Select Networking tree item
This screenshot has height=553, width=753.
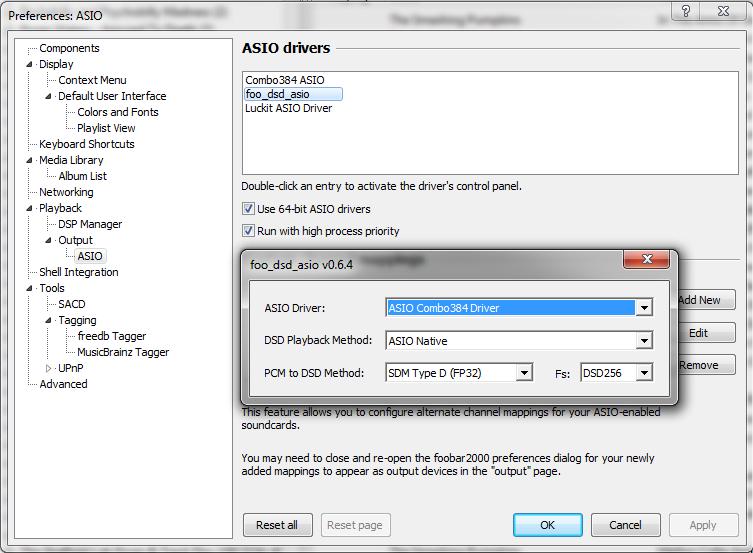click(66, 192)
